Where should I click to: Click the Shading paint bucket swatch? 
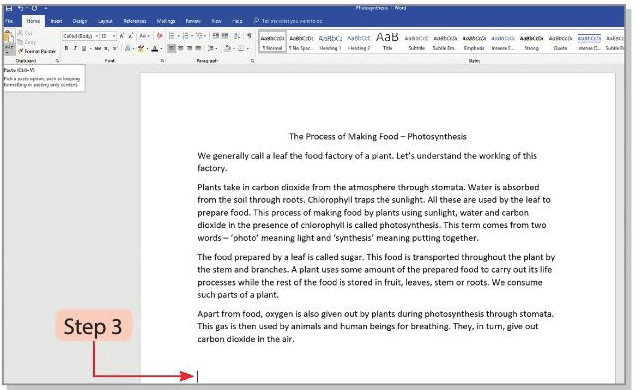[x=228, y=48]
